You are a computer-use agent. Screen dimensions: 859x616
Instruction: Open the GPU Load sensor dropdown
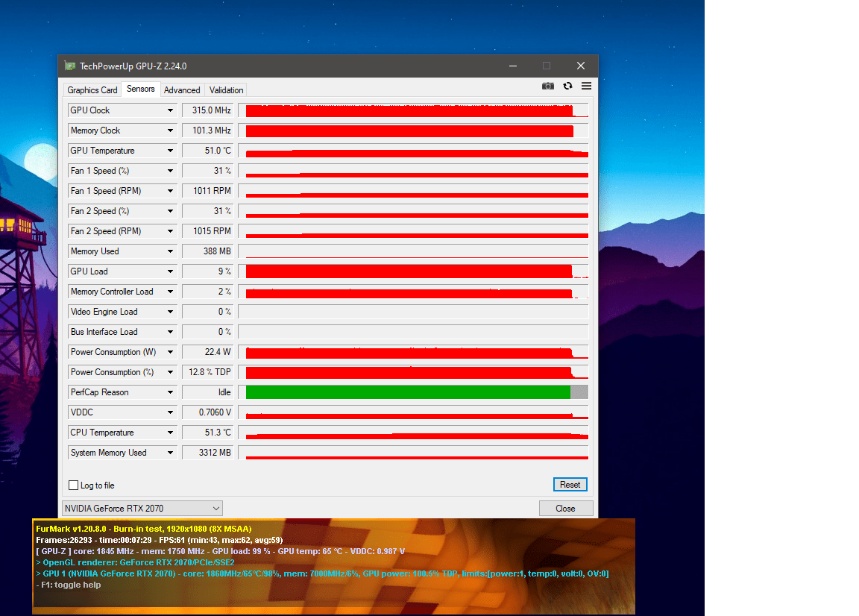[170, 271]
